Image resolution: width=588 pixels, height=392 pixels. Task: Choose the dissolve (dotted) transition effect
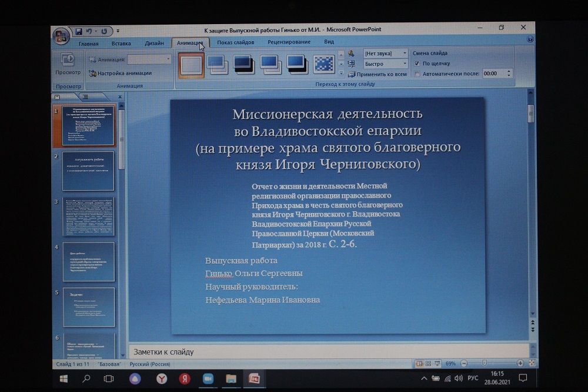point(323,64)
